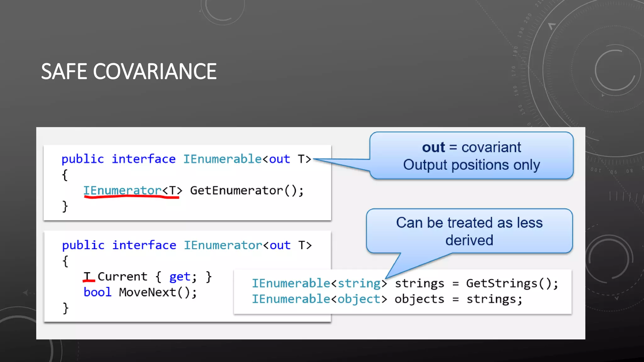
Task: Click the 'interface' keyword in IEnumerator declaration
Action: tap(144, 245)
